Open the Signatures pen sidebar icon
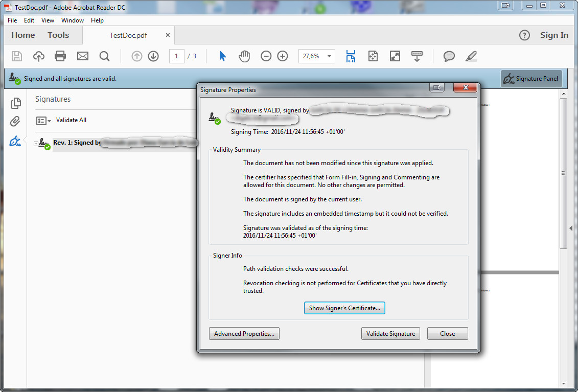Screen dimensions: 578x392 [x=15, y=141]
